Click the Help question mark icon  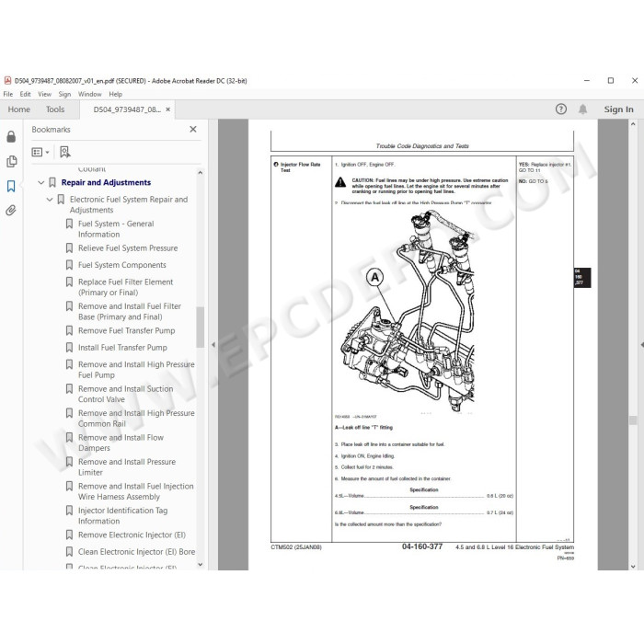coord(560,109)
